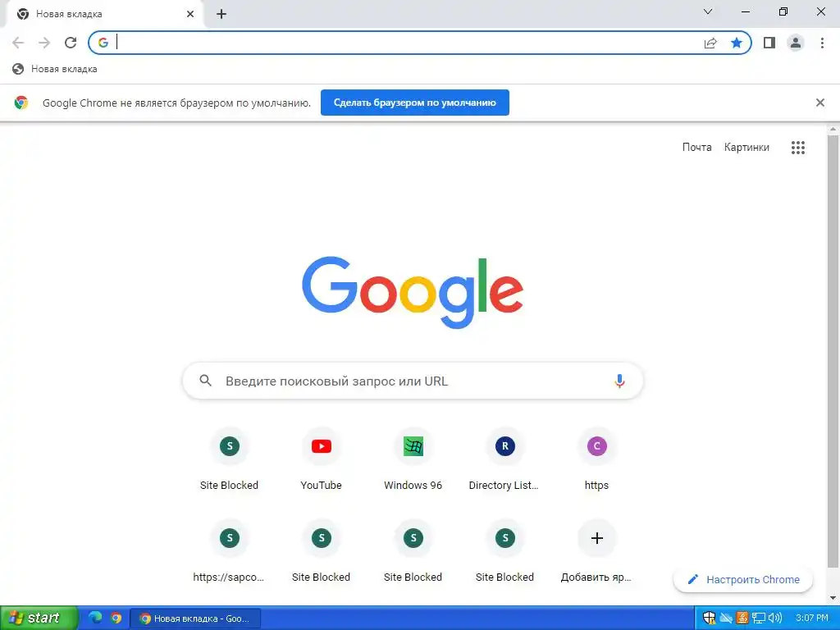Open the https://sapco... shortcut
The width and height of the screenshot is (840, 630).
tap(230, 552)
